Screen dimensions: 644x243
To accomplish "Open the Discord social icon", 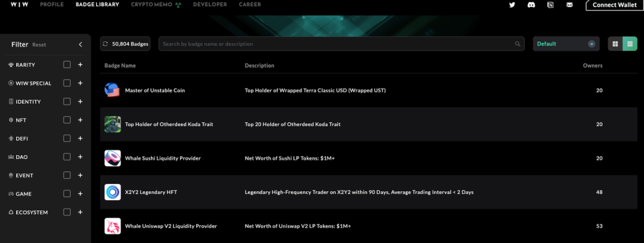I will pyautogui.click(x=531, y=5).
